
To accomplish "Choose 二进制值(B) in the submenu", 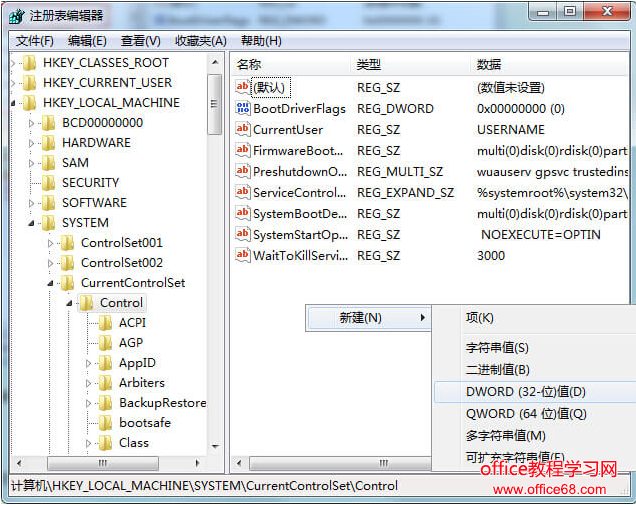I will (535, 370).
